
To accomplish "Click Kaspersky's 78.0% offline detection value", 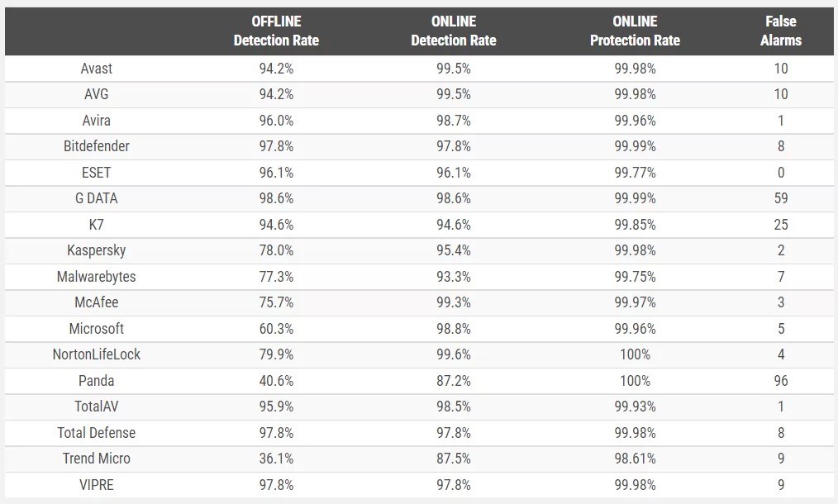I will [276, 250].
